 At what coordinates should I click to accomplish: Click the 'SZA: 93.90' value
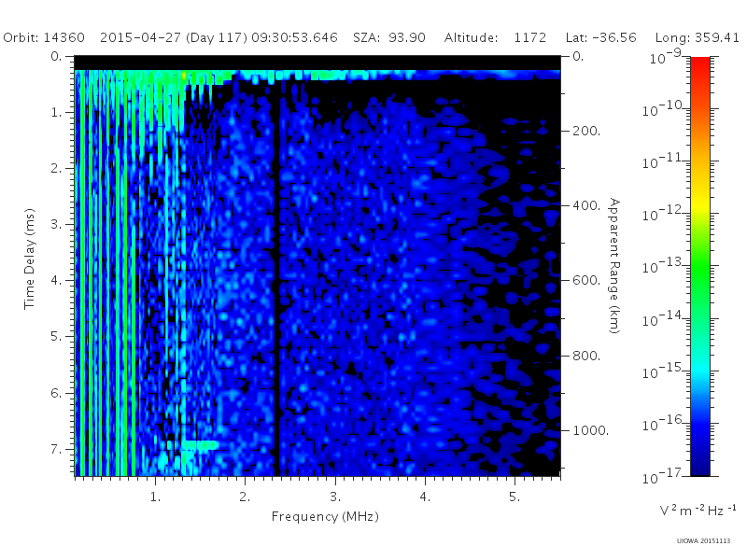coord(389,37)
